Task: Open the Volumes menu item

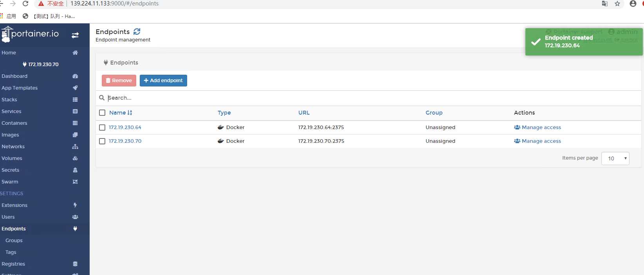Action: pyautogui.click(x=12, y=158)
